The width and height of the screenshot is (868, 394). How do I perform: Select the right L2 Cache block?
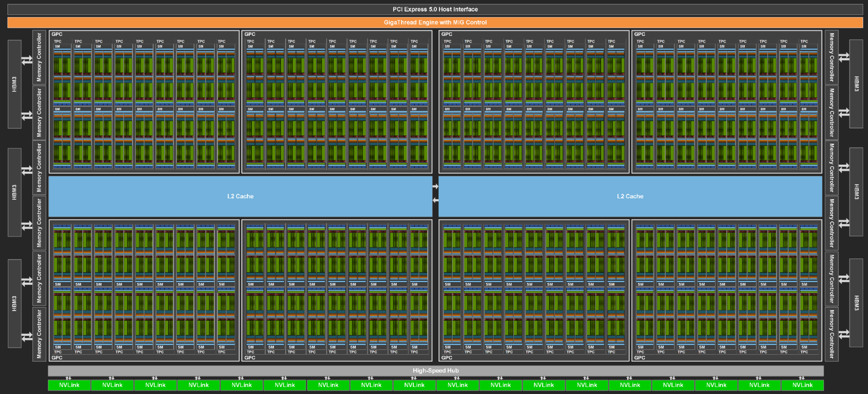(630, 196)
